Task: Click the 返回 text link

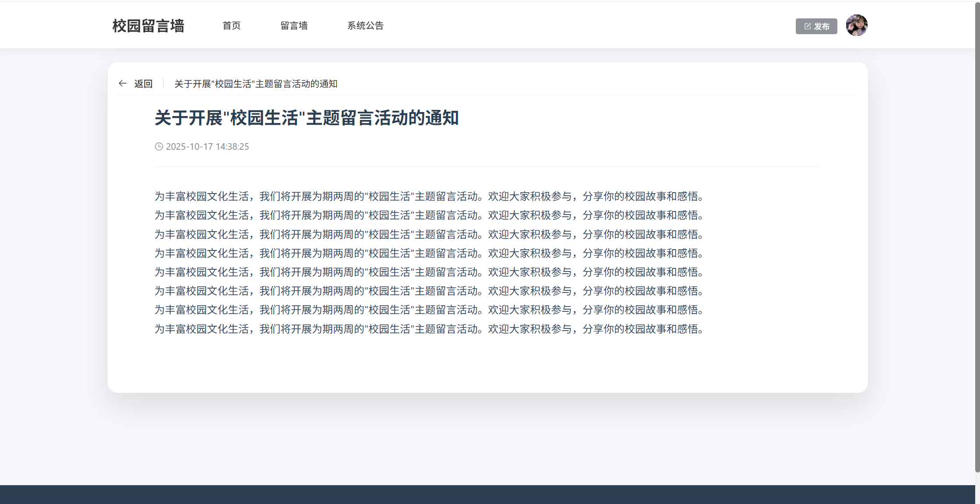Action: click(143, 84)
